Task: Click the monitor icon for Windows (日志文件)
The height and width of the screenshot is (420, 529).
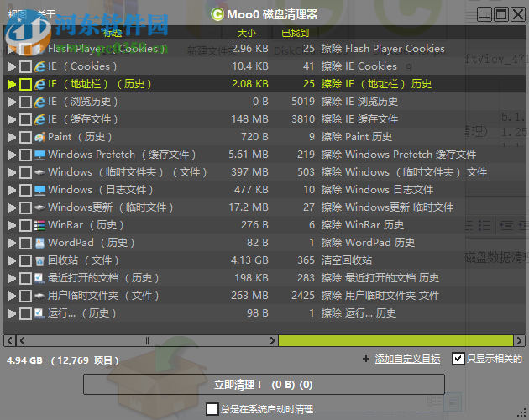Action: (x=39, y=190)
